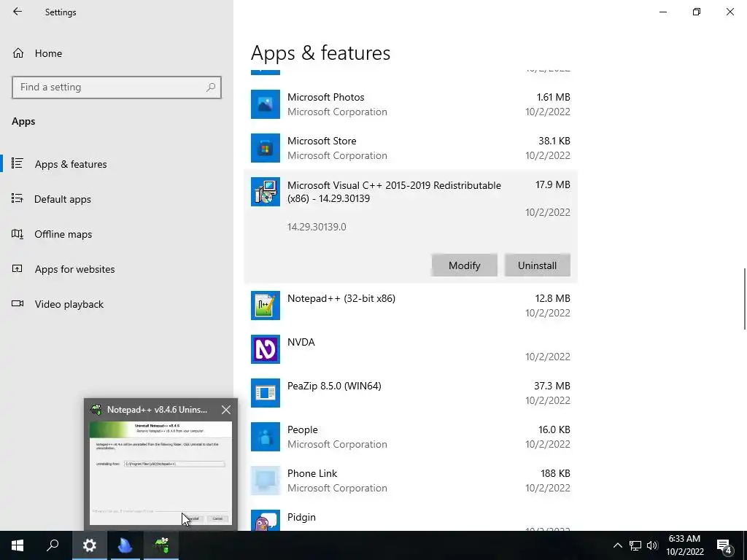Click Uninstall for Visual C++ Redistributable
This screenshot has width=747, height=560.
tap(537, 265)
